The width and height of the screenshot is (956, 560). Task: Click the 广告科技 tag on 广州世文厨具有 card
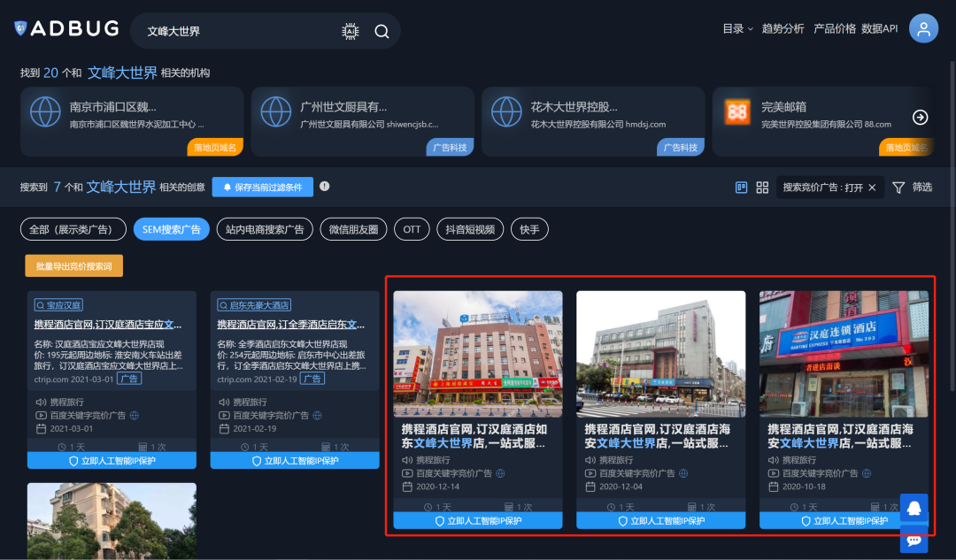[450, 148]
